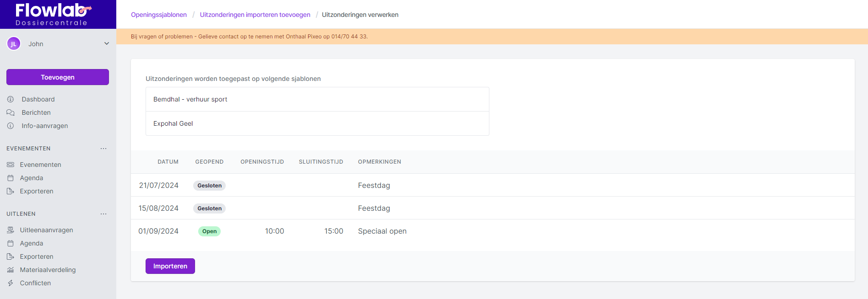Viewport: 868px width, 299px height.
Task: Click the Evenementen ticket icon
Action: (11, 165)
